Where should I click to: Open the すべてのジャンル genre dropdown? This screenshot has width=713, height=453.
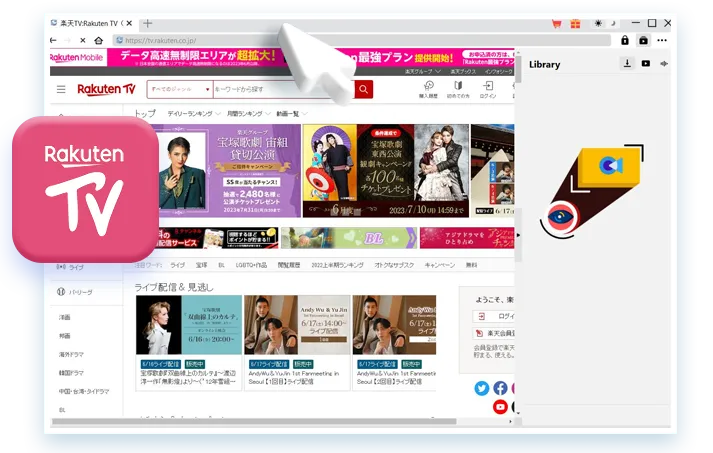[180, 89]
